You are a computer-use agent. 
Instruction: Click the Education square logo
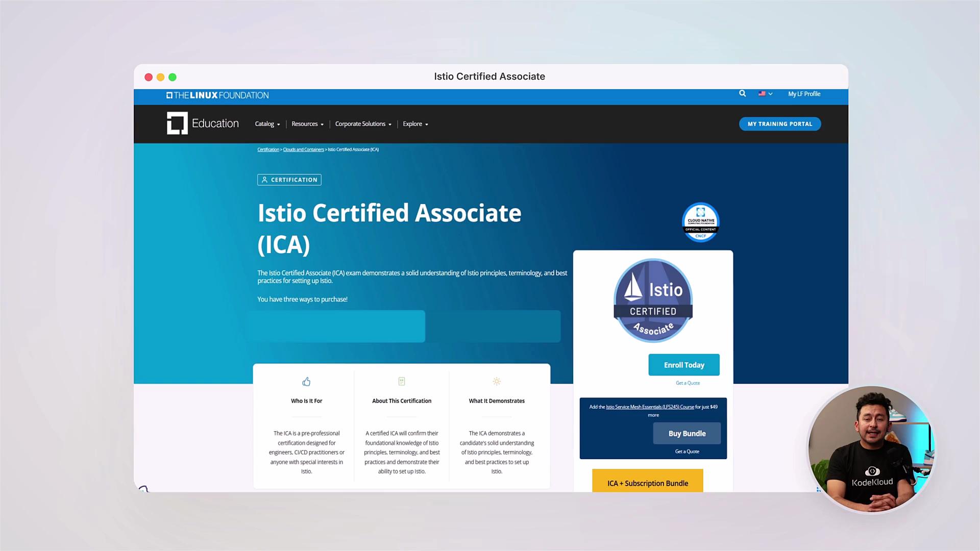coord(177,123)
